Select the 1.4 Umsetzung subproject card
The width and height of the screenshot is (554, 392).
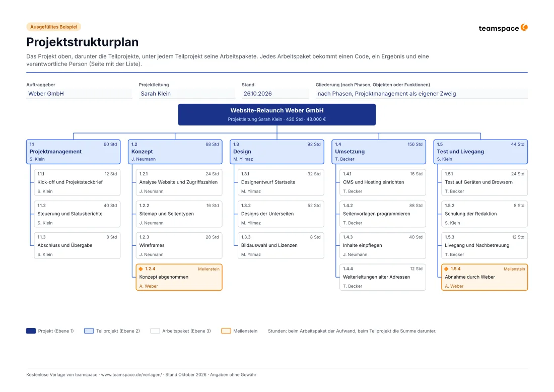(x=379, y=152)
